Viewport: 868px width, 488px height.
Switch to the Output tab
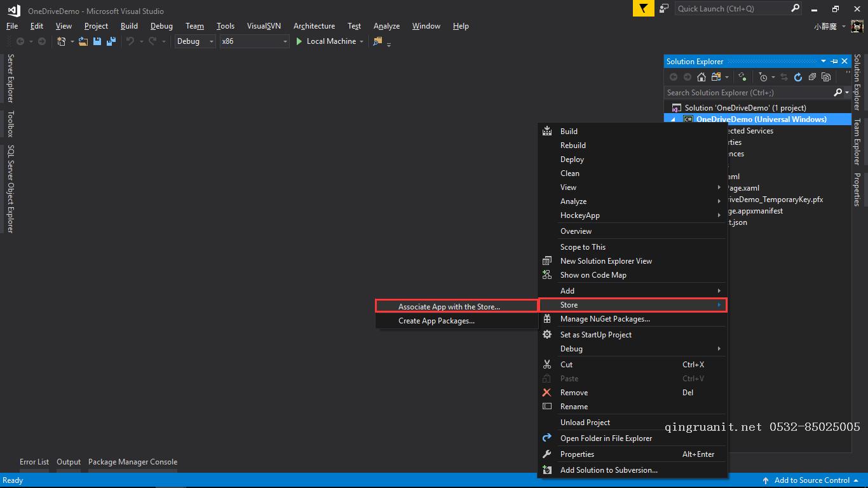click(69, 462)
